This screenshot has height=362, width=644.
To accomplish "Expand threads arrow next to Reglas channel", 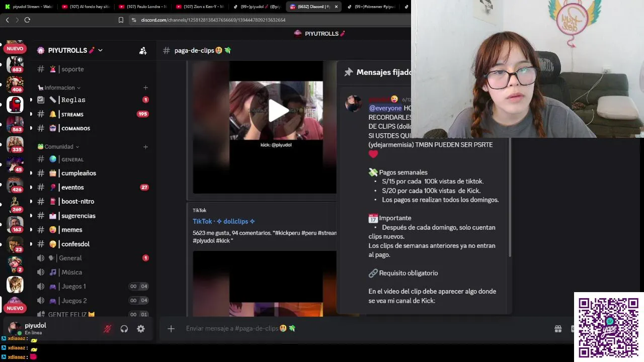I will point(31,100).
